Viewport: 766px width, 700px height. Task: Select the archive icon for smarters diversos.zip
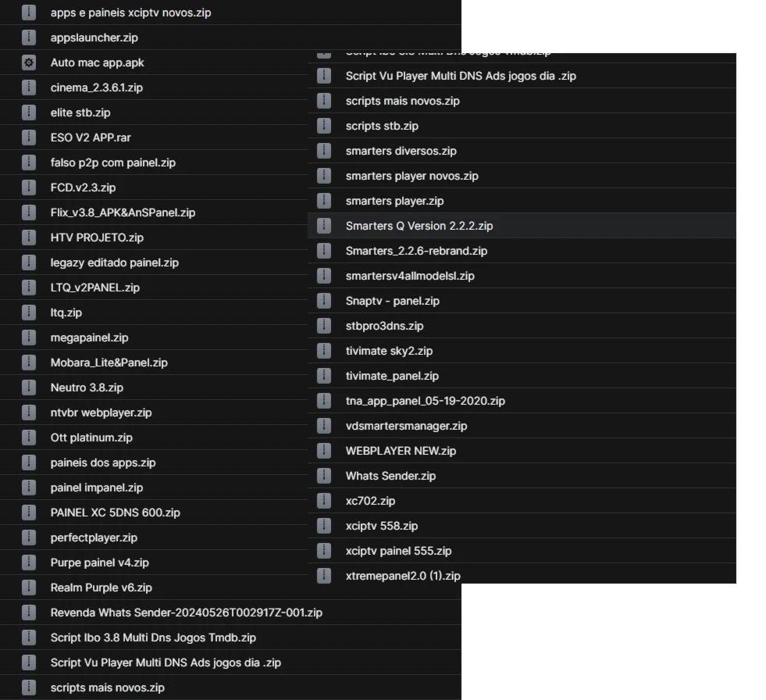(324, 151)
